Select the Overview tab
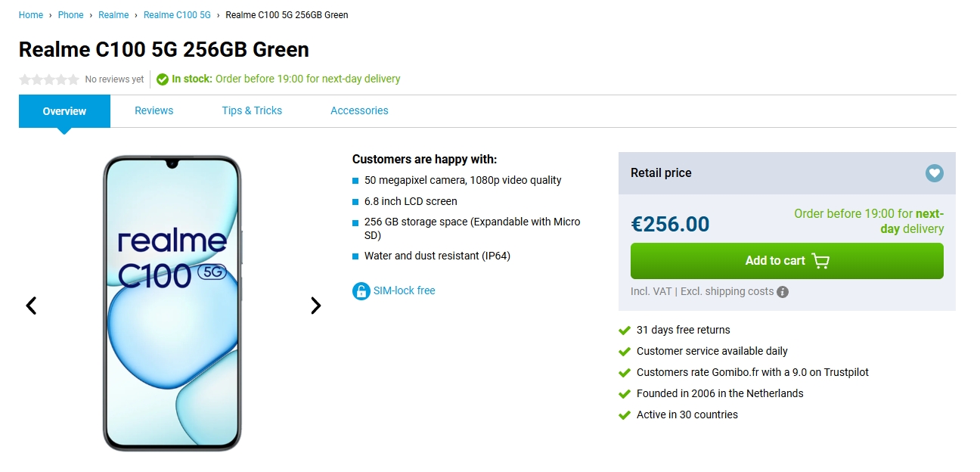980x472 pixels. [x=64, y=111]
